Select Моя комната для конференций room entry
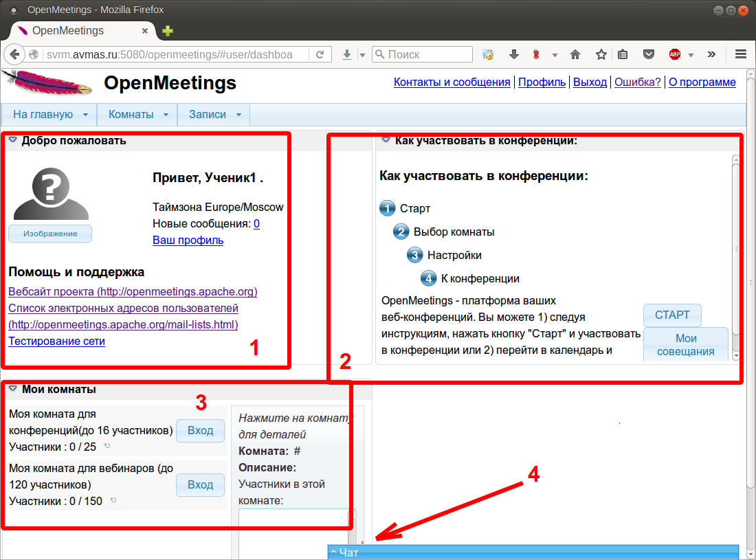Viewport: 756px width, 560px height. 91,422
